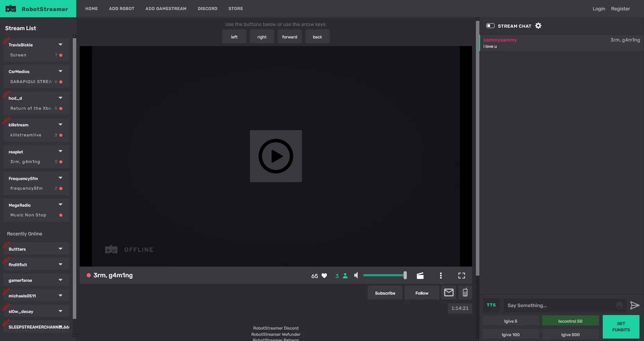Click the viewer count person icon
The width and height of the screenshot is (644, 341).
click(x=345, y=276)
